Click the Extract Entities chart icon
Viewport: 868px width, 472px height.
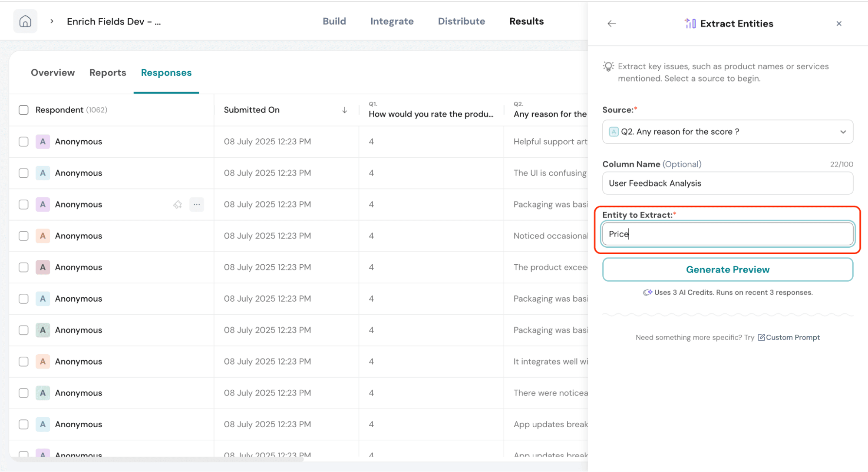click(x=690, y=23)
